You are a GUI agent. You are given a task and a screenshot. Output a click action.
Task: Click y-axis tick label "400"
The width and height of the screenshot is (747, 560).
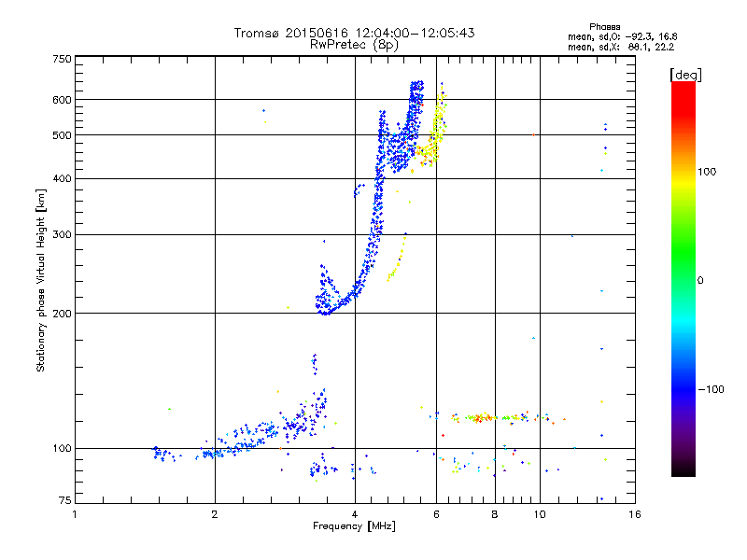pyautogui.click(x=62, y=179)
